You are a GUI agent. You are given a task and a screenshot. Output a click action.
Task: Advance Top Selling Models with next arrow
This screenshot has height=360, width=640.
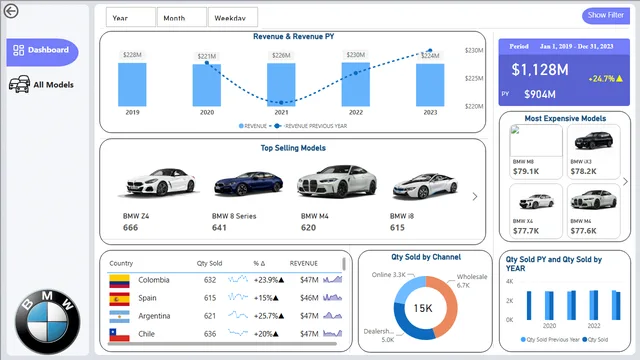coord(475,197)
